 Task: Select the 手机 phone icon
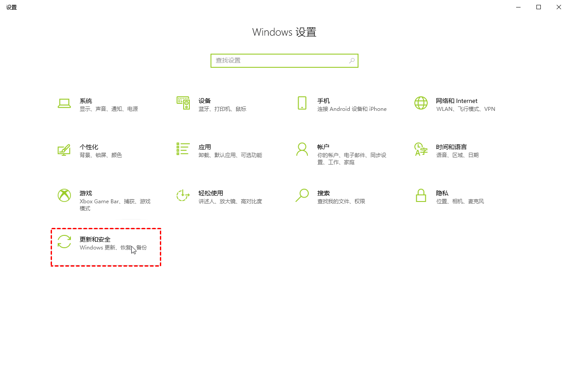[302, 103]
